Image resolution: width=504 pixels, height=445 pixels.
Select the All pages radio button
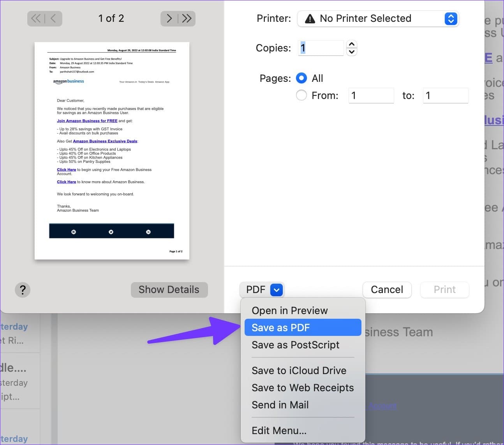pyautogui.click(x=301, y=78)
